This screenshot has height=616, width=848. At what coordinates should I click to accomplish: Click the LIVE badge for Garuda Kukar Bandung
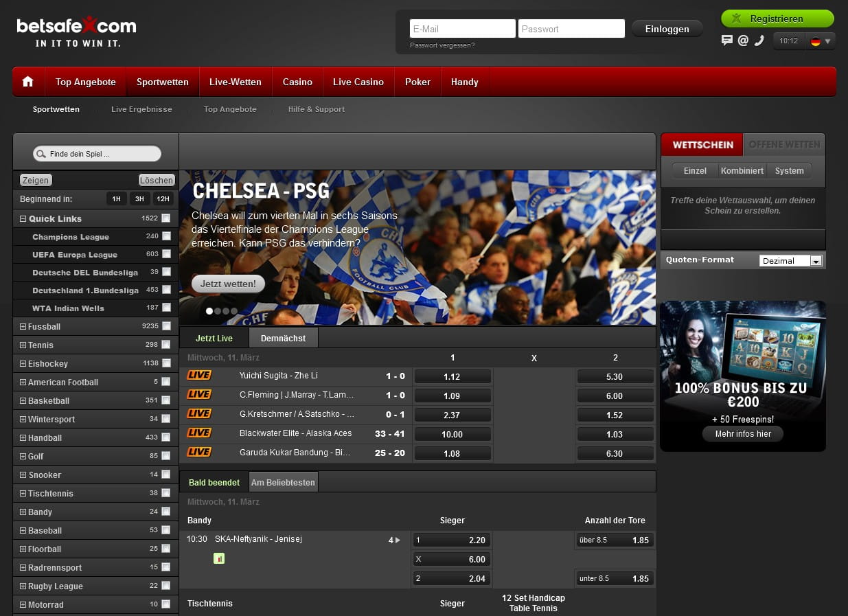[x=199, y=453]
